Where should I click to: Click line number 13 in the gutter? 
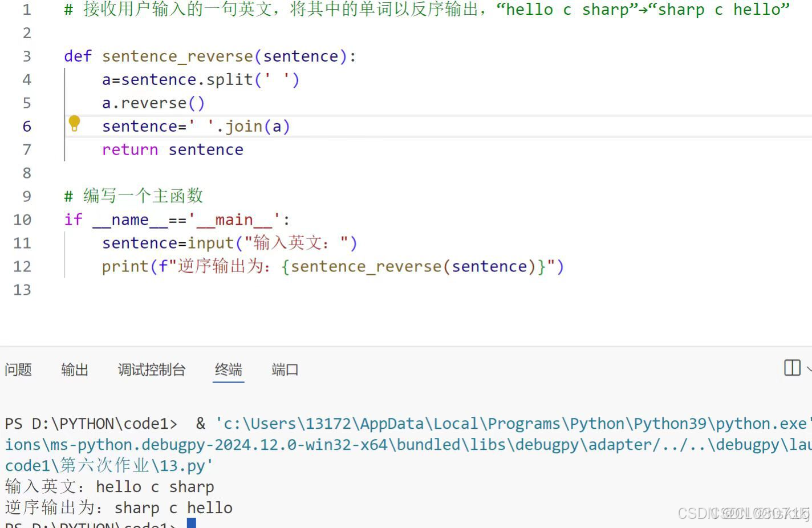pos(22,290)
